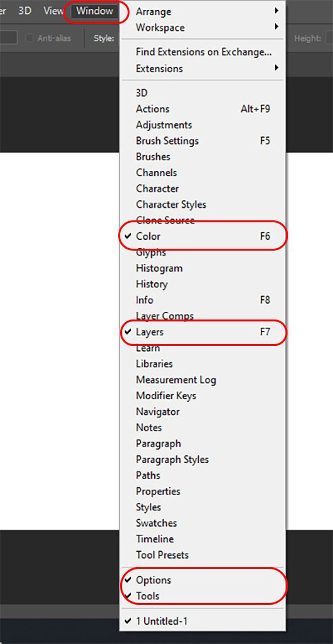Tick the Anti-alias checkbox
The height and width of the screenshot is (644, 333).
[x=29, y=38]
